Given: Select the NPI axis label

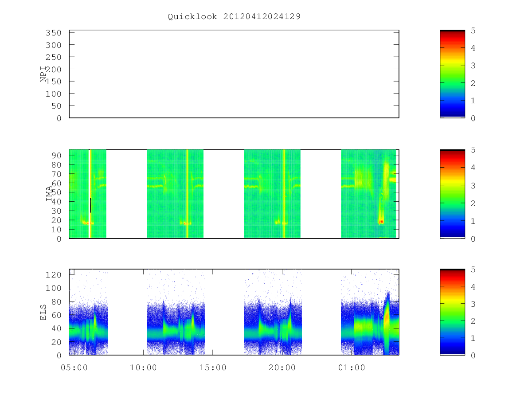Looking at the screenshot, I should [x=43, y=74].
